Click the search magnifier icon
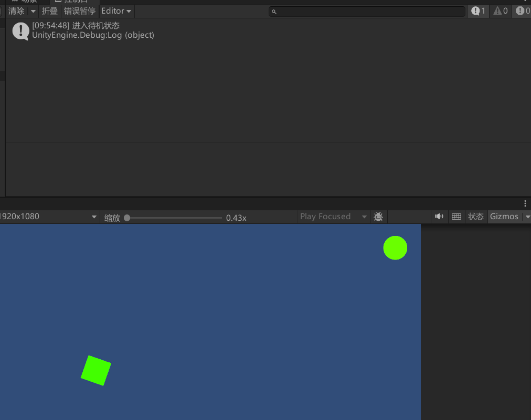 (274, 12)
